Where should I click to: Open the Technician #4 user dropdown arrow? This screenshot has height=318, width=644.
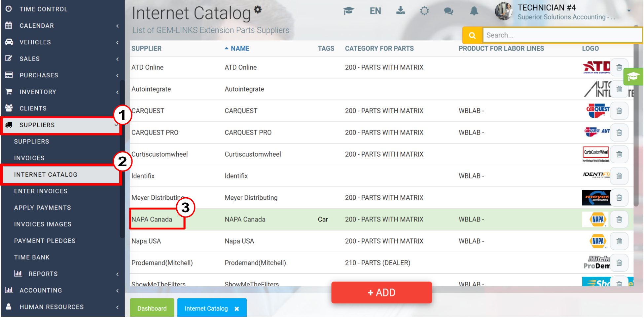pos(629,11)
